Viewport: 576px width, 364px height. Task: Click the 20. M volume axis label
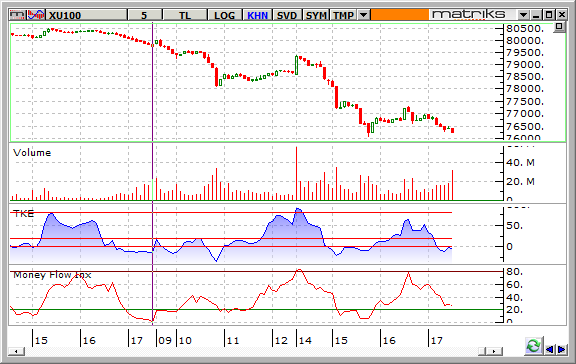click(520, 181)
